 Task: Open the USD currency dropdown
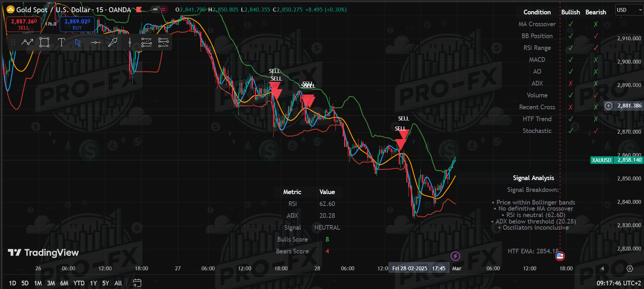click(629, 10)
